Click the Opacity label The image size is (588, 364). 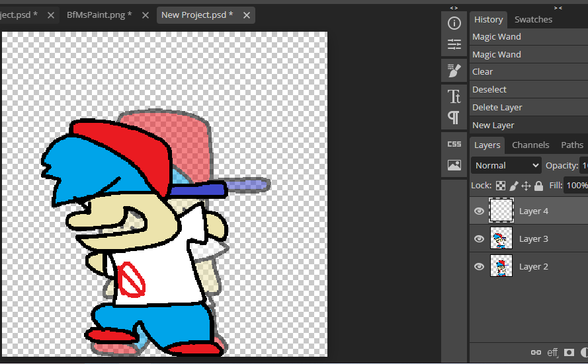point(562,166)
